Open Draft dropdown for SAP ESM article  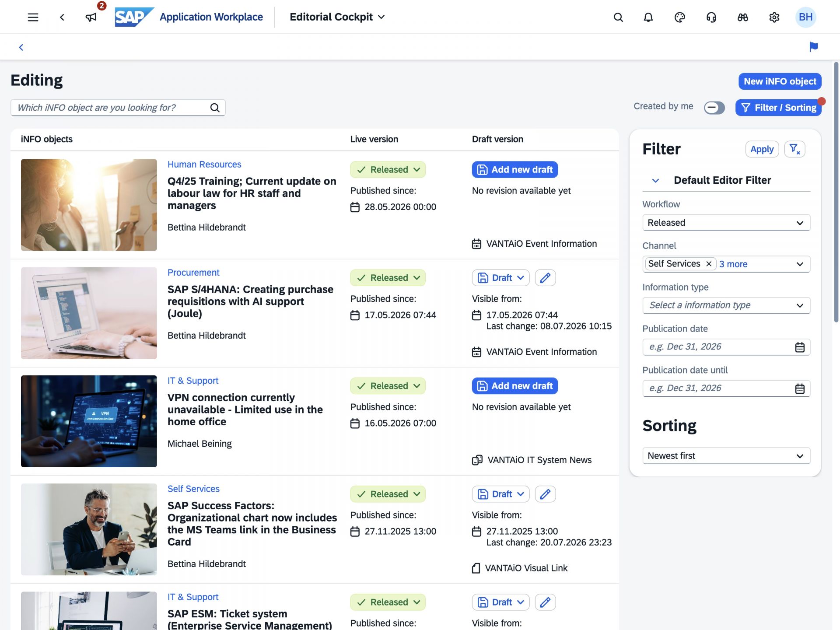(500, 602)
